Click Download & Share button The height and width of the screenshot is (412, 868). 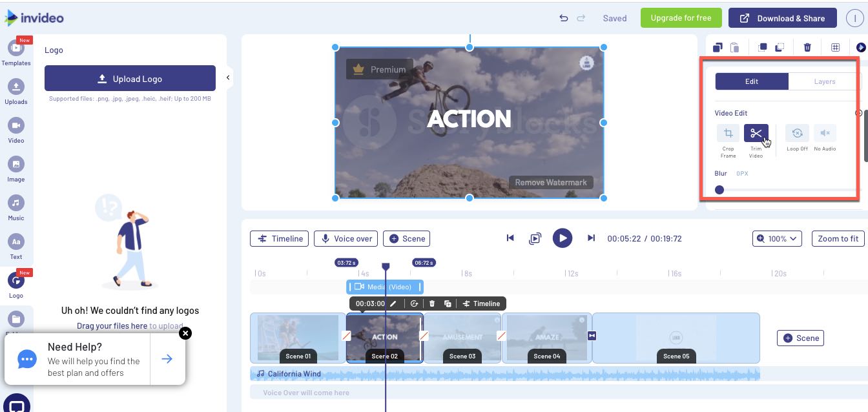pyautogui.click(x=782, y=18)
